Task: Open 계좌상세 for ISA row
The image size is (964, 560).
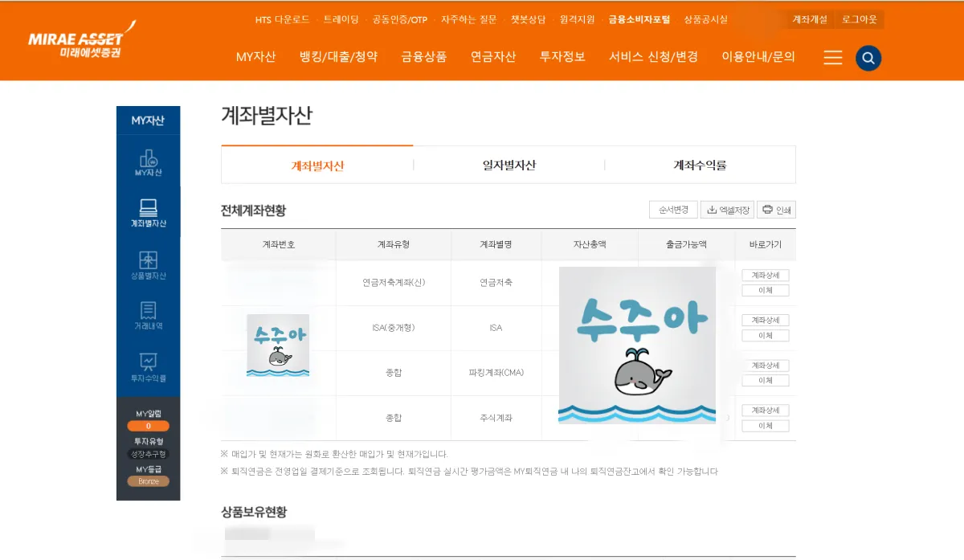Action: (766, 321)
